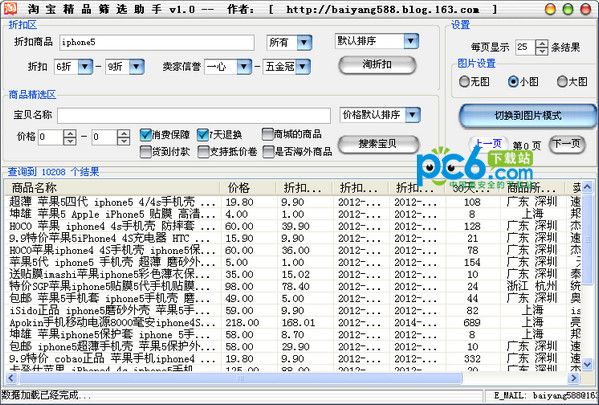Expand the 9折 maximum discount dropdown
This screenshot has height=405, width=599.
136,67
